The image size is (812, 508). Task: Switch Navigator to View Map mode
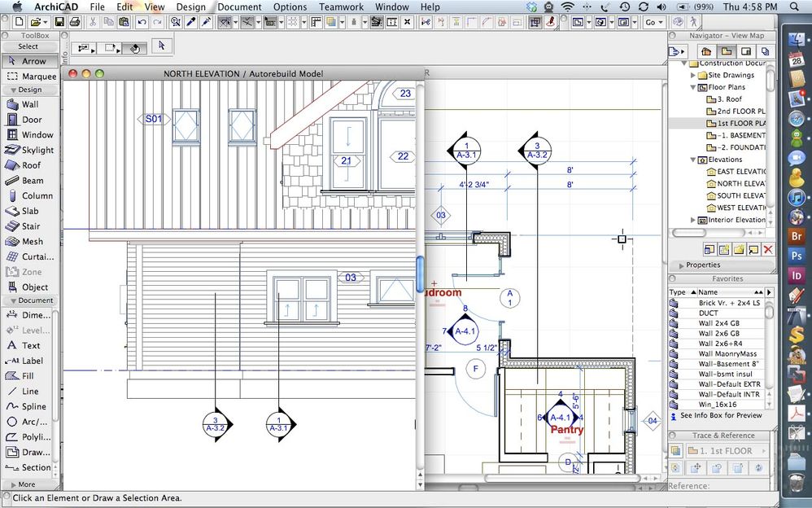(726, 51)
